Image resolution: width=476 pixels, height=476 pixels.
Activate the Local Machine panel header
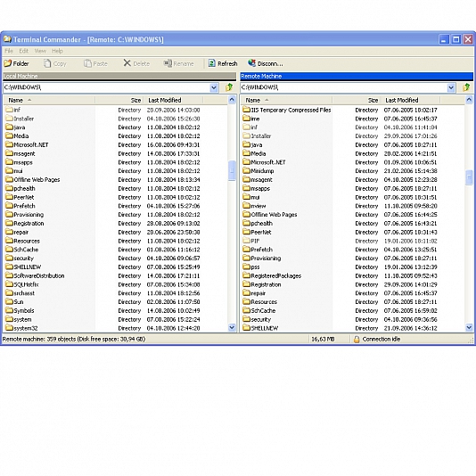119,76
